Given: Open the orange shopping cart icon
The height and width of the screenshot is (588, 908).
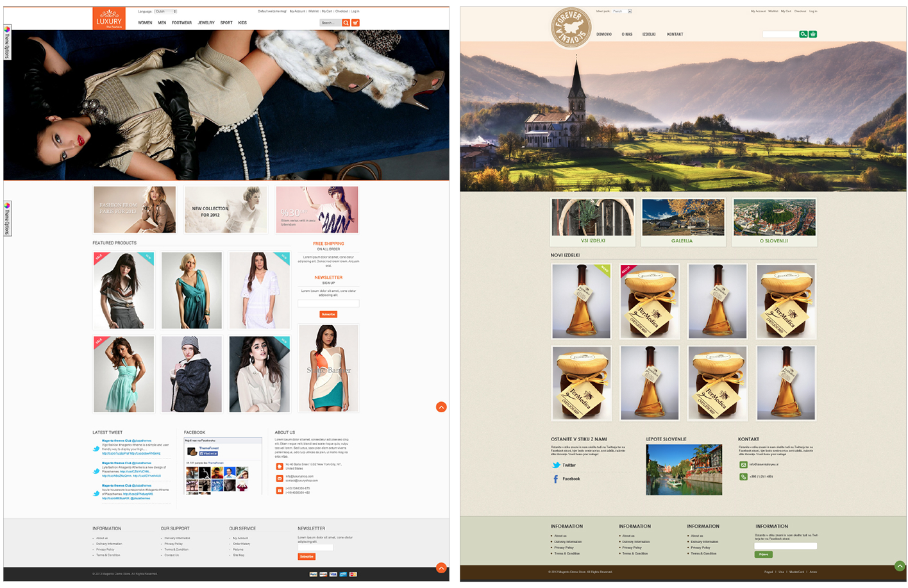Looking at the screenshot, I should pyautogui.click(x=355, y=23).
